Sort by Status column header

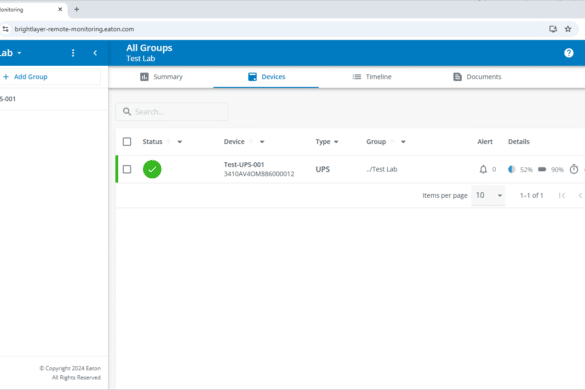click(x=152, y=142)
